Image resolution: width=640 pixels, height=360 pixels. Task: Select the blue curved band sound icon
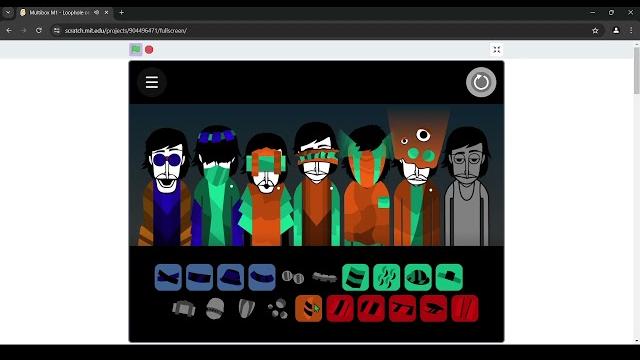(262, 278)
